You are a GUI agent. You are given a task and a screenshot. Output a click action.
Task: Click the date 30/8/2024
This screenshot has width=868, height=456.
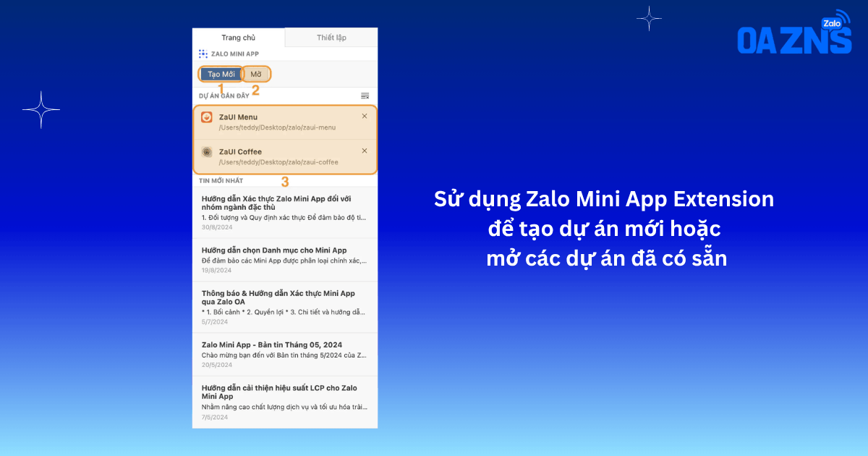(x=216, y=227)
